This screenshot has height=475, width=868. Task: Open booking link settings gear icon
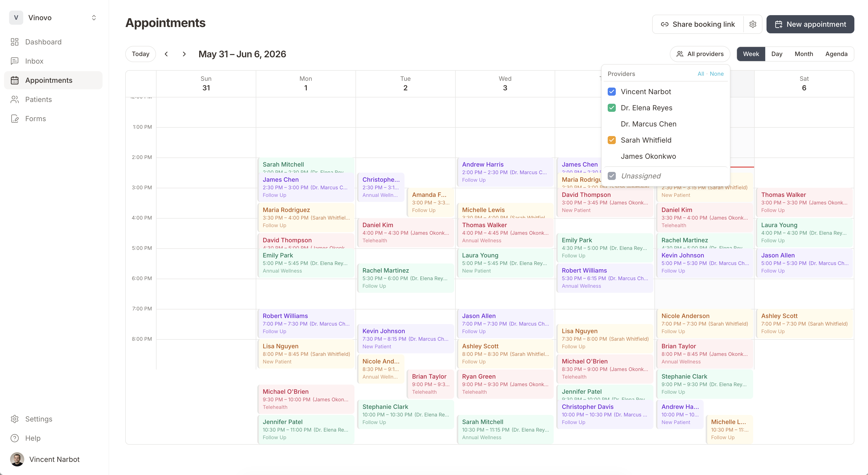click(753, 24)
